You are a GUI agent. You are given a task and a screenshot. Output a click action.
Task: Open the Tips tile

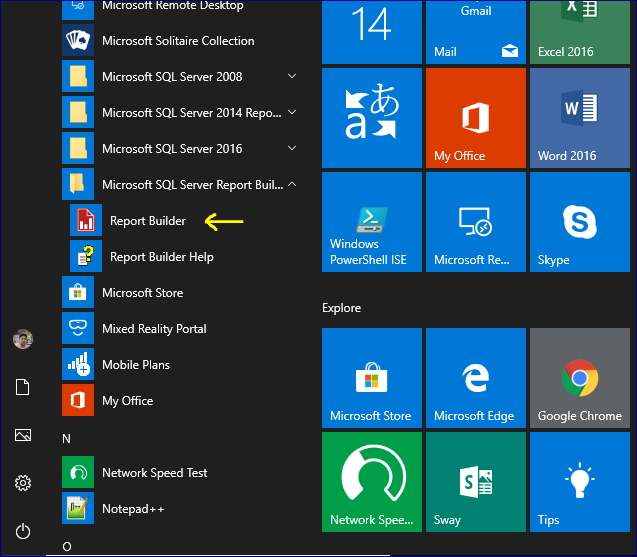click(x=580, y=482)
